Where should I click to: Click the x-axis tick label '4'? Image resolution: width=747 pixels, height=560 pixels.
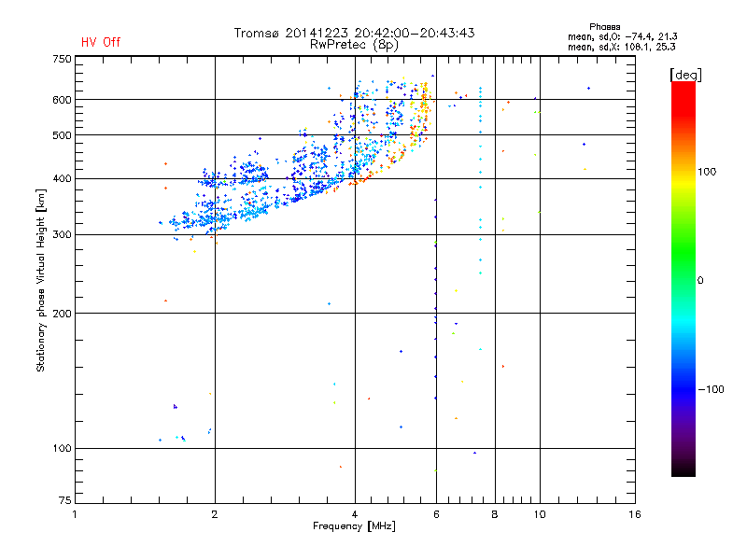tap(355, 514)
